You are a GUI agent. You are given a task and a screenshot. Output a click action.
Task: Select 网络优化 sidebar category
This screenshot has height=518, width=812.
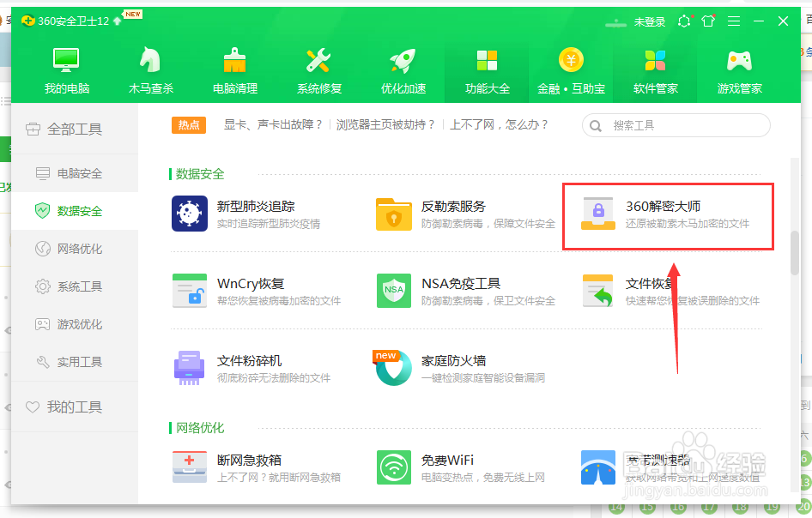coord(75,249)
